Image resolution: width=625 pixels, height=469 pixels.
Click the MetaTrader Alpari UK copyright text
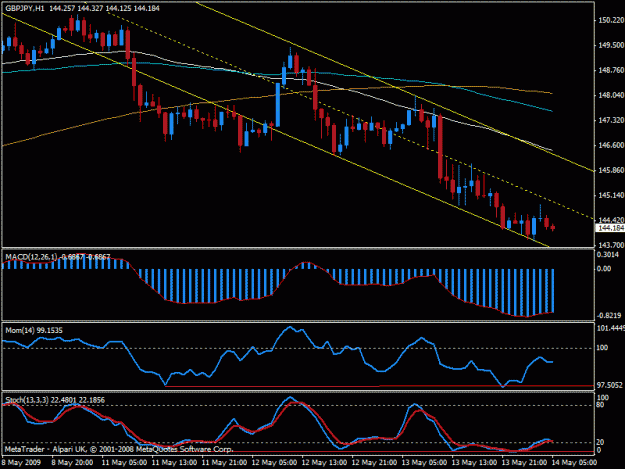119,449
